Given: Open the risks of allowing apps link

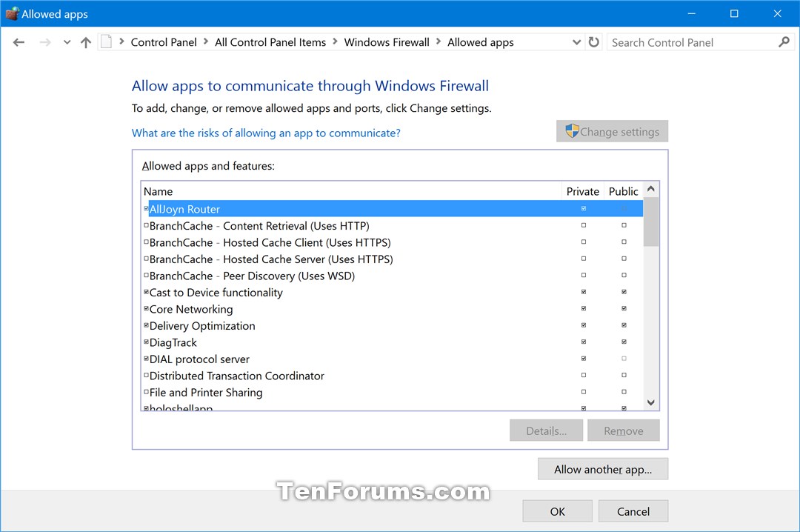Looking at the screenshot, I should pos(265,132).
